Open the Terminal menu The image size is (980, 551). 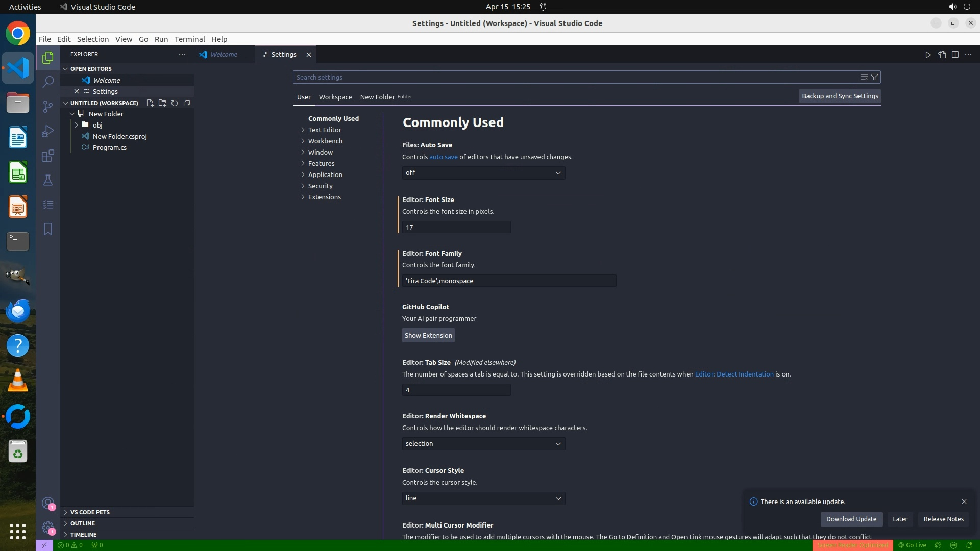click(x=189, y=39)
